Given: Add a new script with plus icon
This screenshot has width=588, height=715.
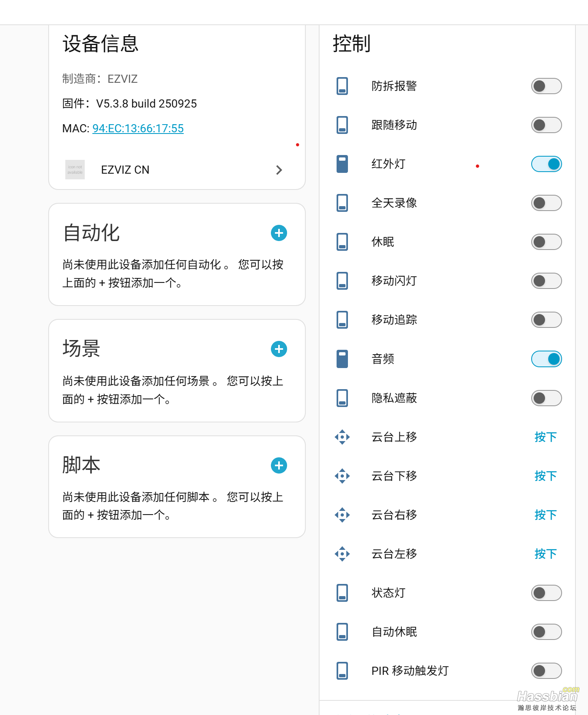Looking at the screenshot, I should click(279, 465).
